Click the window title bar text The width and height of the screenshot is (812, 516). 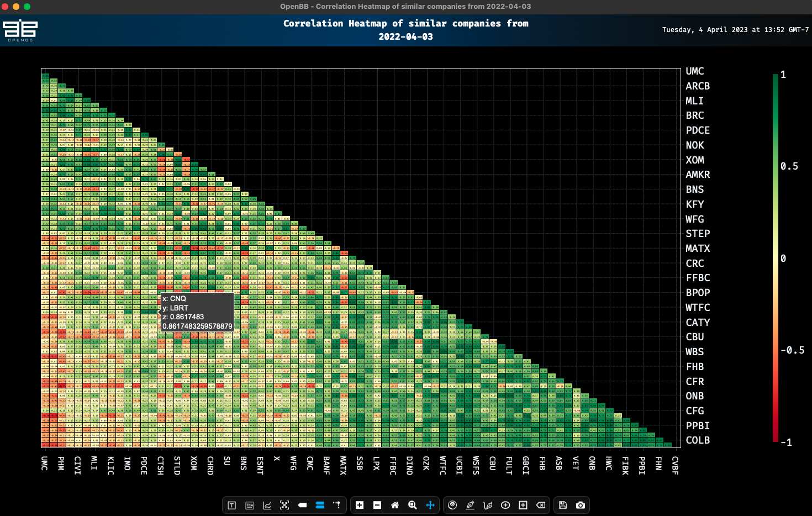click(x=405, y=7)
